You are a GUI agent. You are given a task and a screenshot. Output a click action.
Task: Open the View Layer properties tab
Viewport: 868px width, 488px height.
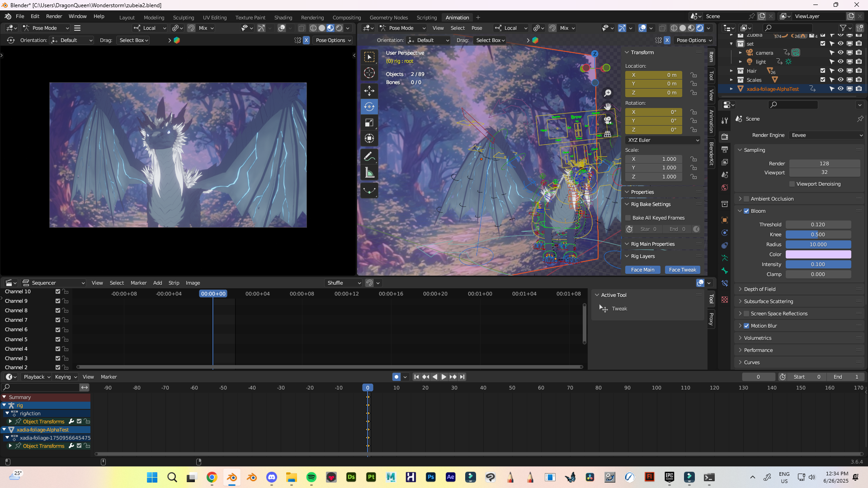pyautogui.click(x=725, y=162)
